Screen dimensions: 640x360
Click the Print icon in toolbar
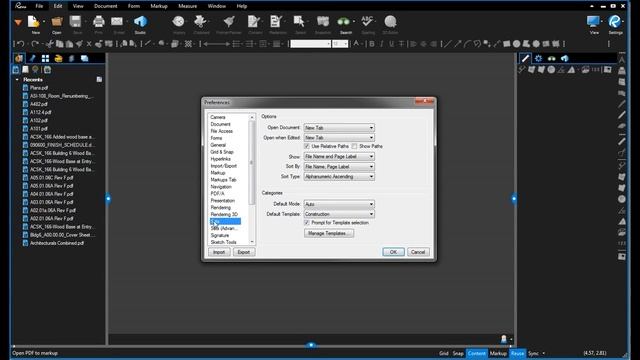[x=98, y=22]
